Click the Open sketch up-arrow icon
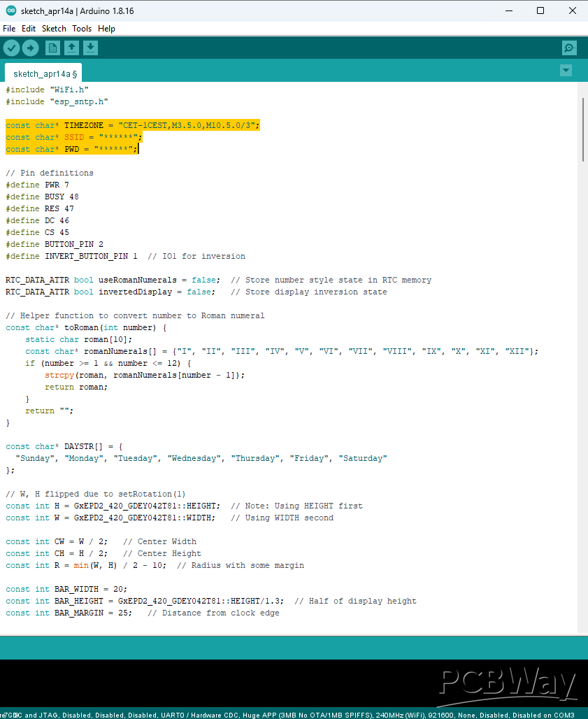Image resolution: width=588 pixels, height=719 pixels. [71, 48]
